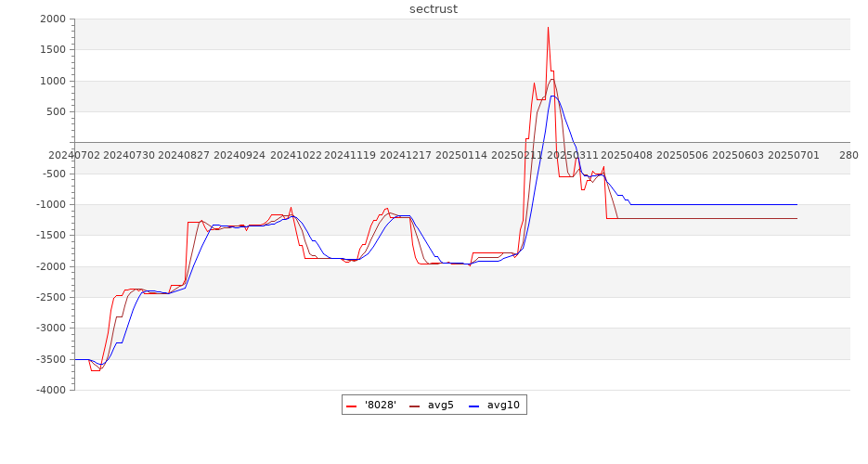Click the 20241217 x-axis date label

(x=407, y=155)
